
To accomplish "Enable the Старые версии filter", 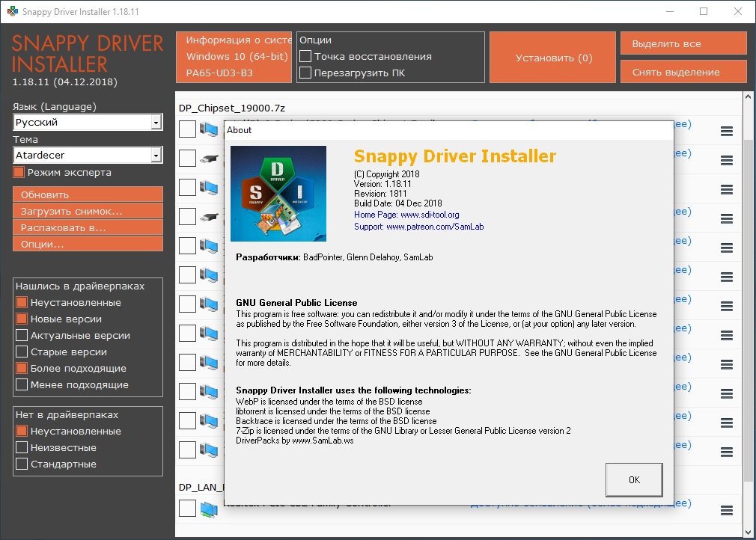I will [x=22, y=352].
